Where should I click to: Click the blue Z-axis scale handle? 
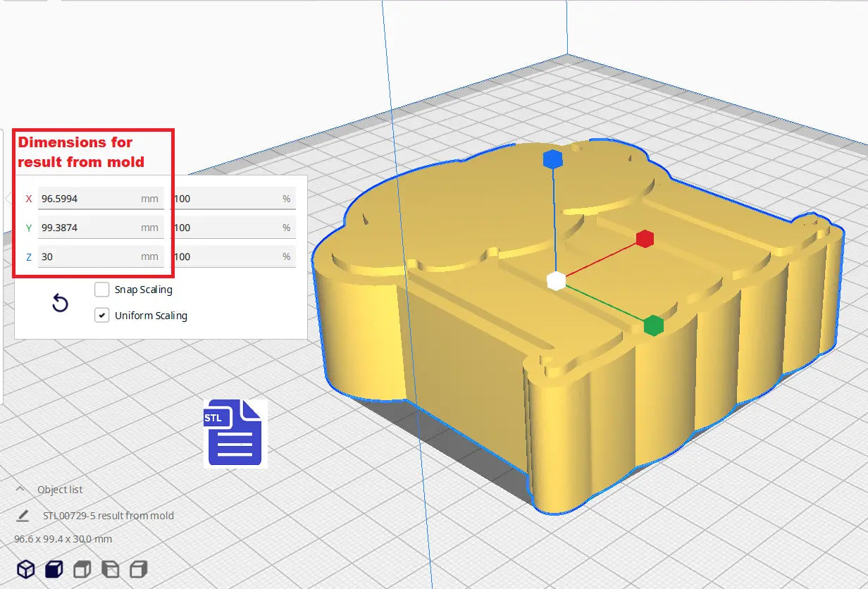point(553,160)
